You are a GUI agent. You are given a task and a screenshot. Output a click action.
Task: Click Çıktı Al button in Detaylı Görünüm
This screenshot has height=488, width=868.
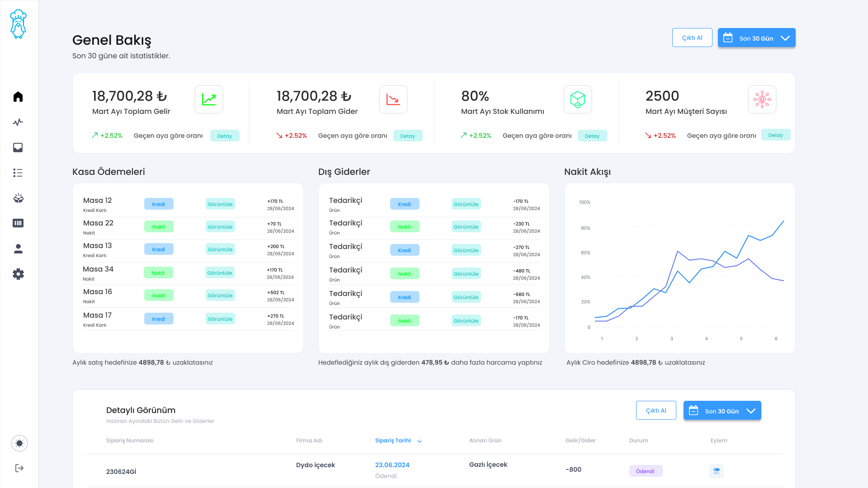(656, 410)
